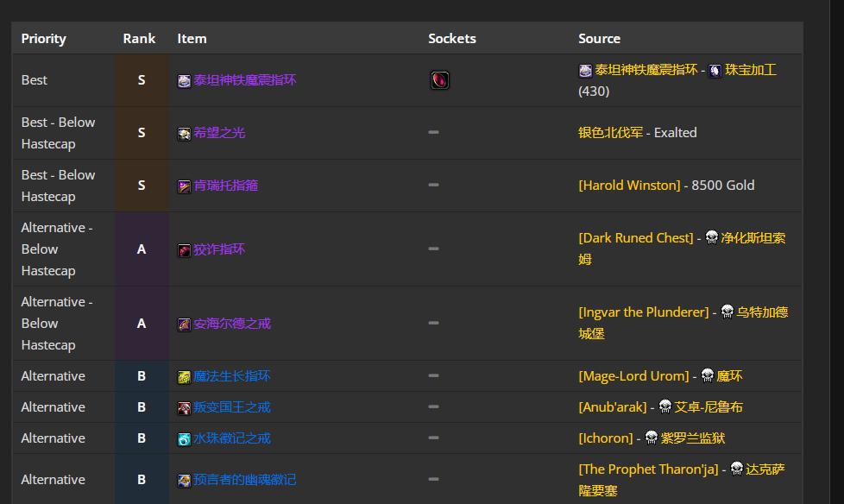
Task: Click the 泰坦神铁魔震指环 item icon
Action: (184, 80)
